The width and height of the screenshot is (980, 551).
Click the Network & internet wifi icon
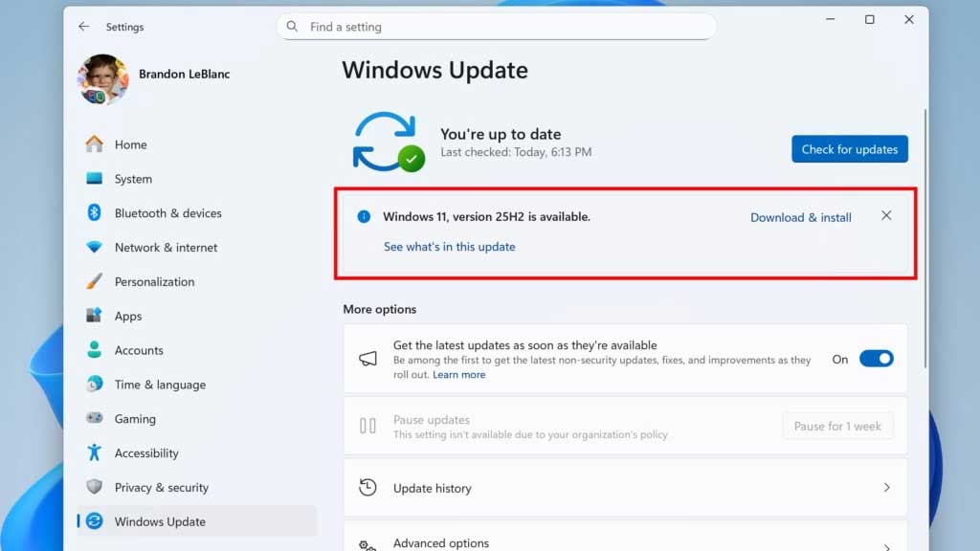(x=94, y=248)
